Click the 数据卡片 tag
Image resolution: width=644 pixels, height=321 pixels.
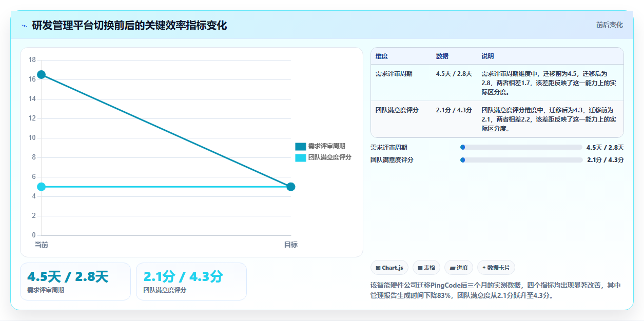496,268
